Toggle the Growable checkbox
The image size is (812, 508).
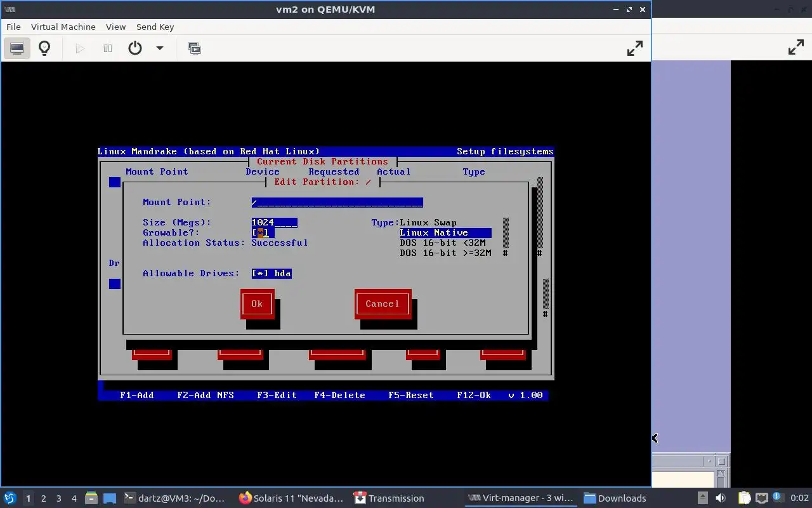click(x=260, y=232)
